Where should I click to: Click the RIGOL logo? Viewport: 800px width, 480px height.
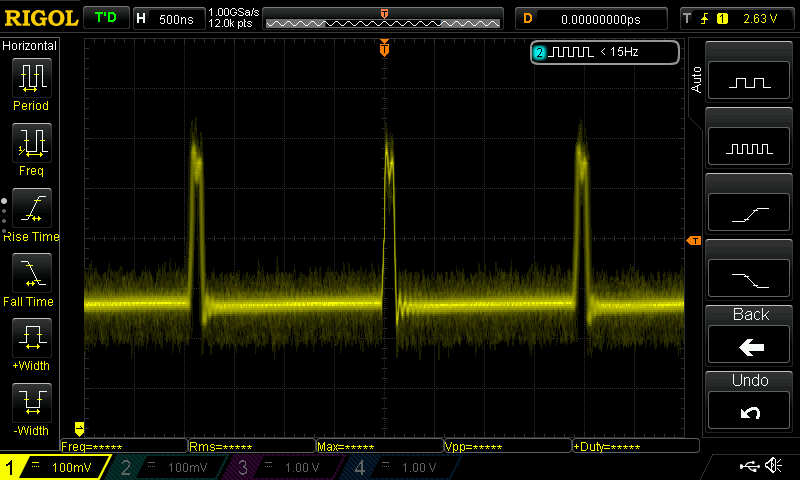coord(41,18)
